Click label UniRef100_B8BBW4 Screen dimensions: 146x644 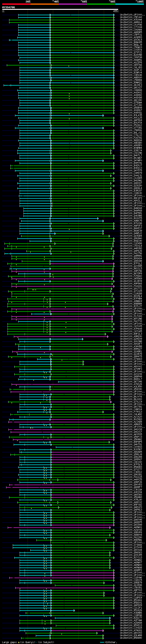131,304
